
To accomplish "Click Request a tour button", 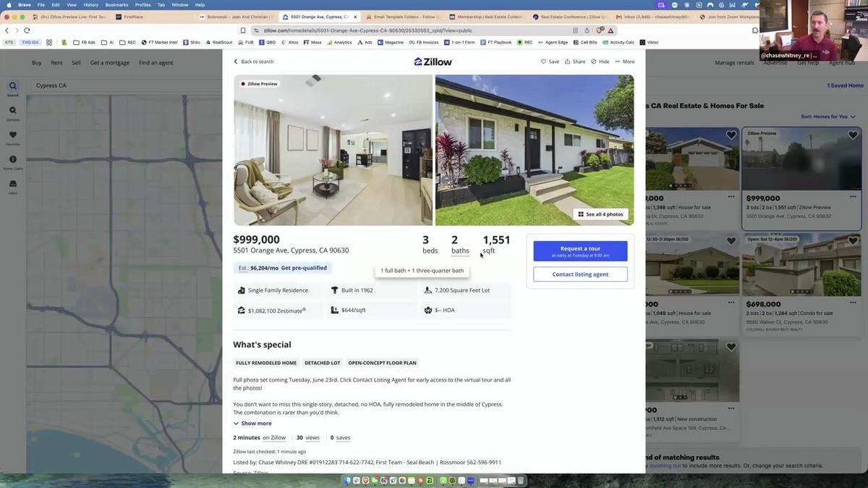I will pyautogui.click(x=580, y=251).
